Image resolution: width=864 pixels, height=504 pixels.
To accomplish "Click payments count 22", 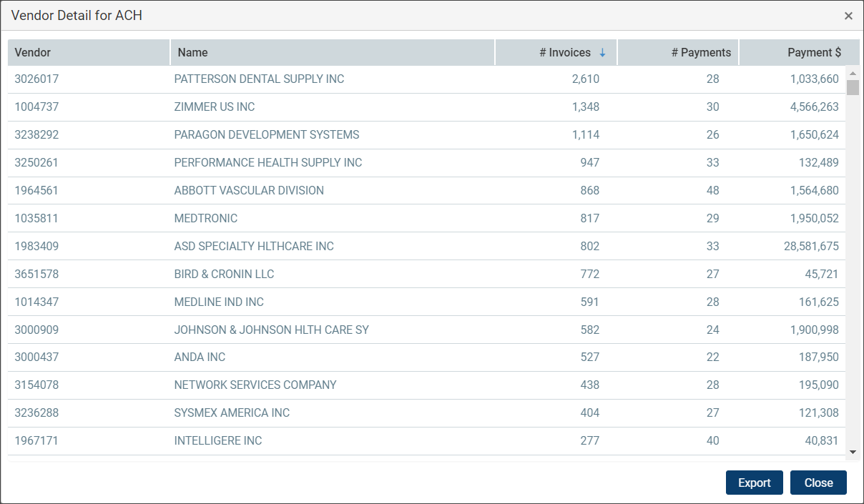I will click(713, 357).
